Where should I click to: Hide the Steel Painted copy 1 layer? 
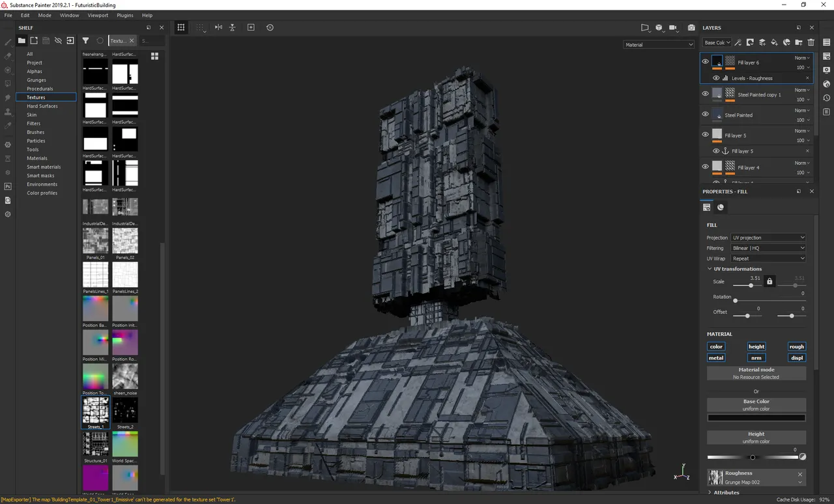tap(705, 94)
